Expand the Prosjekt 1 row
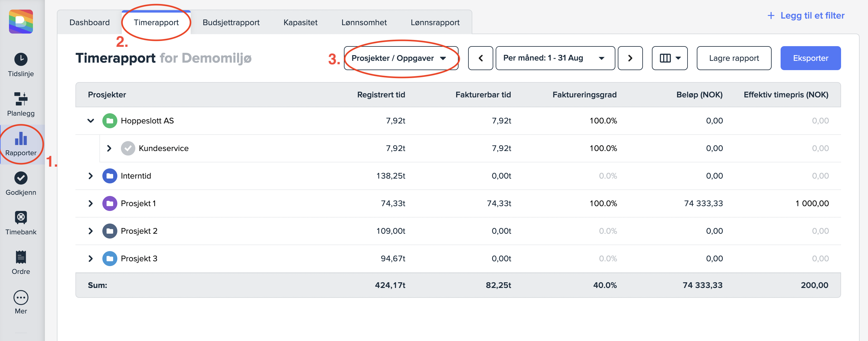Screen dimensions: 868x341 coord(91,203)
